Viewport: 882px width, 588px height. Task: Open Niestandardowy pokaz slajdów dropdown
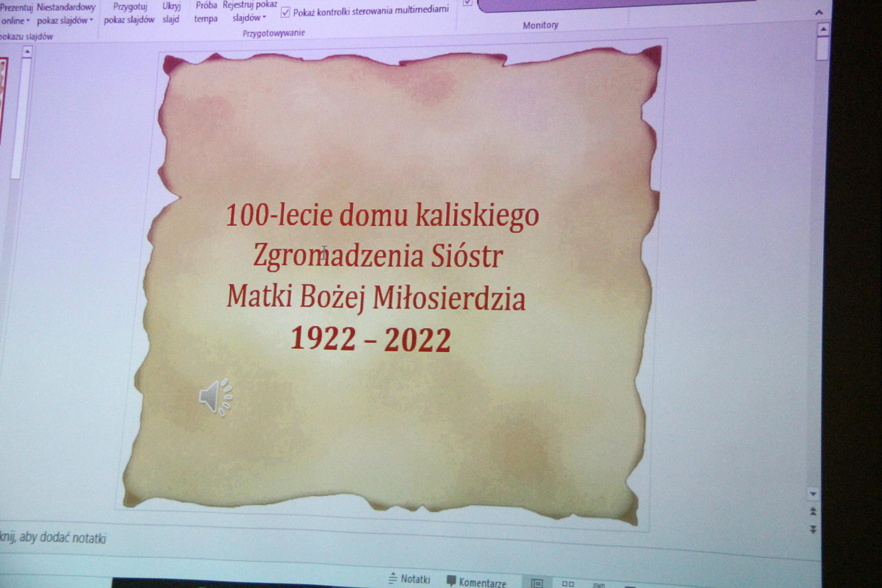tap(66, 14)
